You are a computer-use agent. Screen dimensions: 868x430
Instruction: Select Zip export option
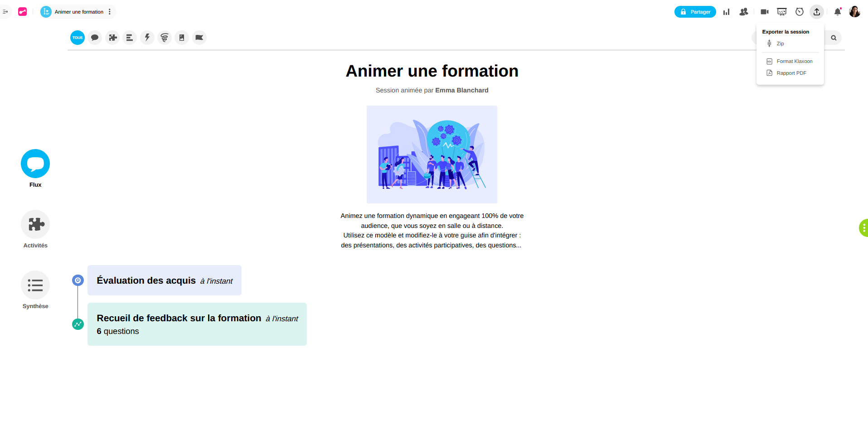[780, 43]
